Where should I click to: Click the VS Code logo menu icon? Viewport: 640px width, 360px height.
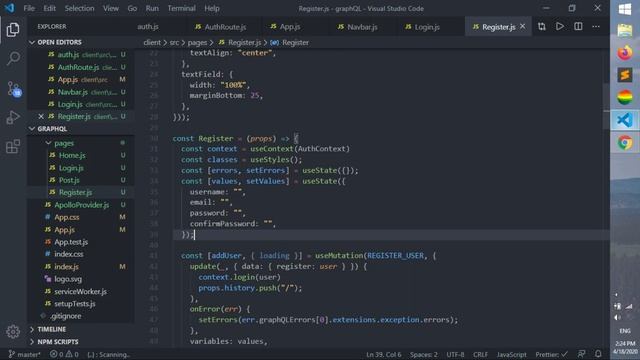pyautogui.click(x=9, y=8)
